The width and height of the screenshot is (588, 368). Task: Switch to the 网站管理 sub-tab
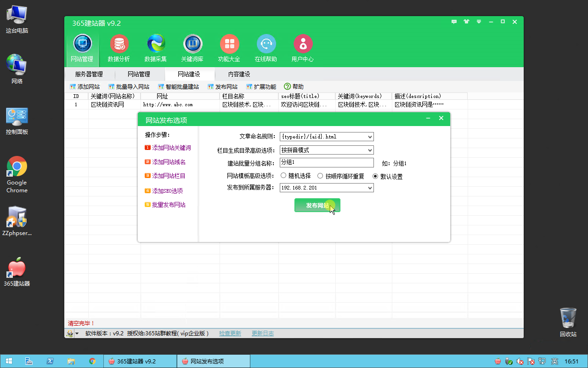click(x=139, y=74)
